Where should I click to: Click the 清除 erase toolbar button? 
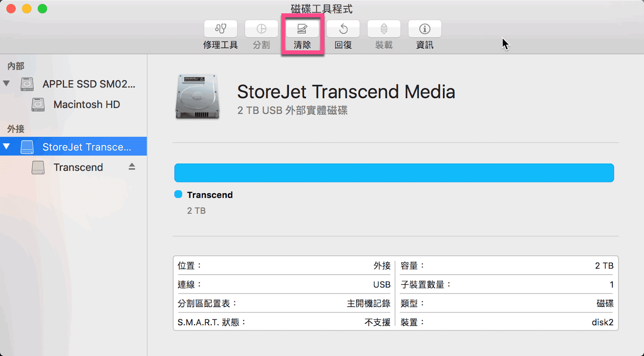[x=302, y=29]
